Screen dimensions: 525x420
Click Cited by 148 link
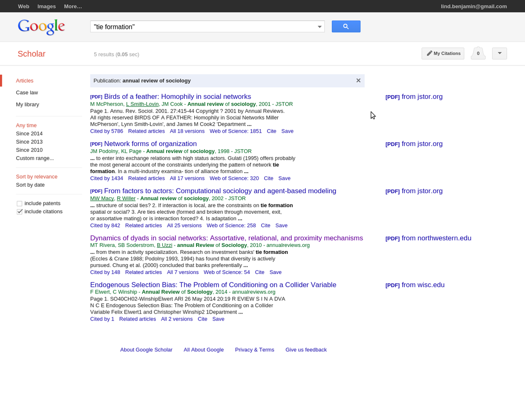click(x=105, y=272)
